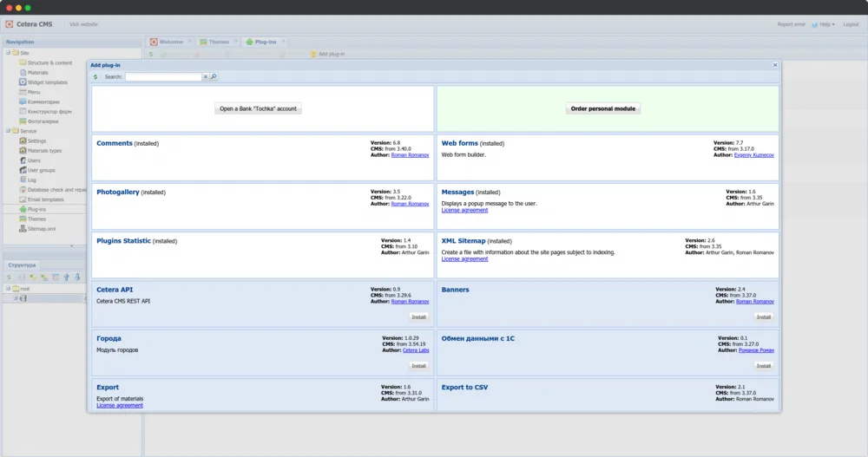Close the Themes tab
Screen dimensions: 868x457
tap(236, 42)
